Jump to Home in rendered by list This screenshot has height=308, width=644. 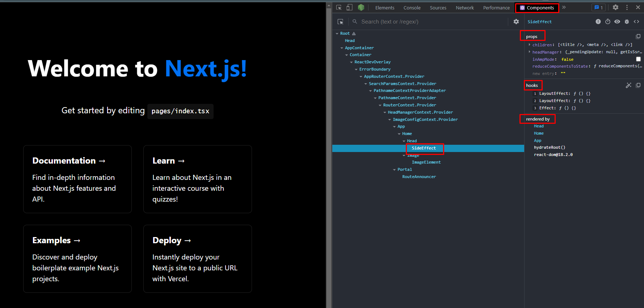coord(539,134)
